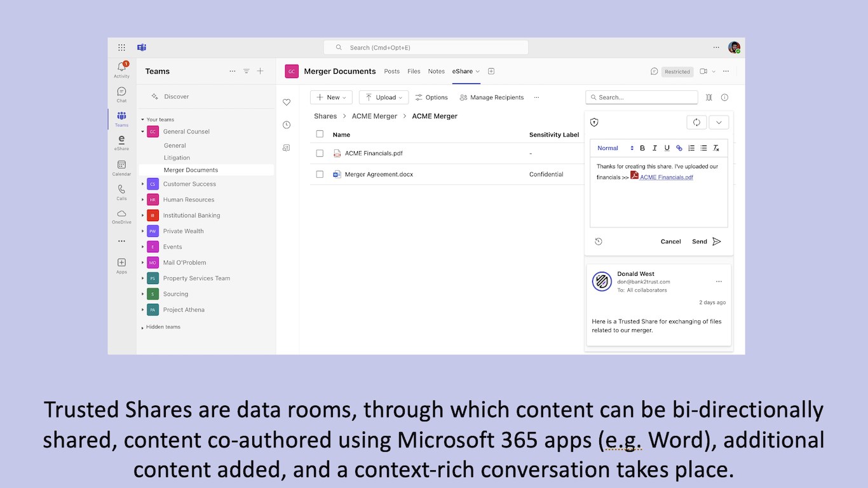Click the refresh button in the message panel
The height and width of the screenshot is (488, 868).
(x=696, y=122)
